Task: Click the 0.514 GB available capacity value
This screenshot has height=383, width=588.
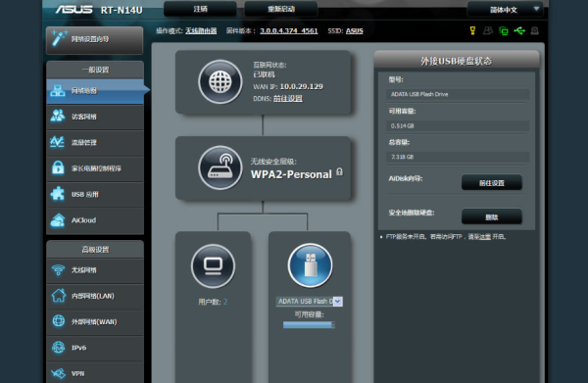Action: [x=403, y=126]
